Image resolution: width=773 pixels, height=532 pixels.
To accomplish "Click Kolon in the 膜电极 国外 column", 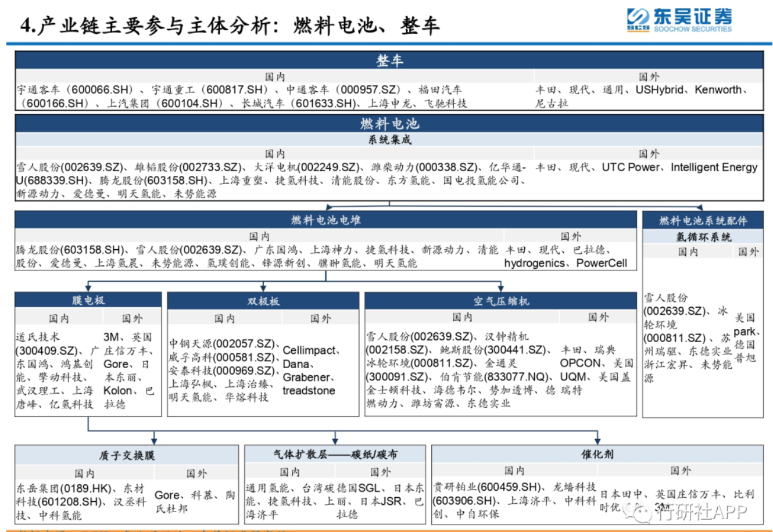I will point(118,391).
